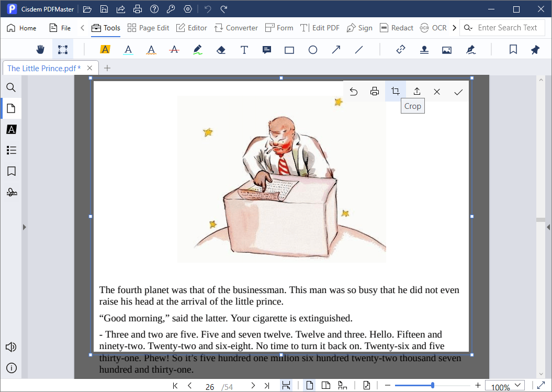Enable two-page layout view

326,385
